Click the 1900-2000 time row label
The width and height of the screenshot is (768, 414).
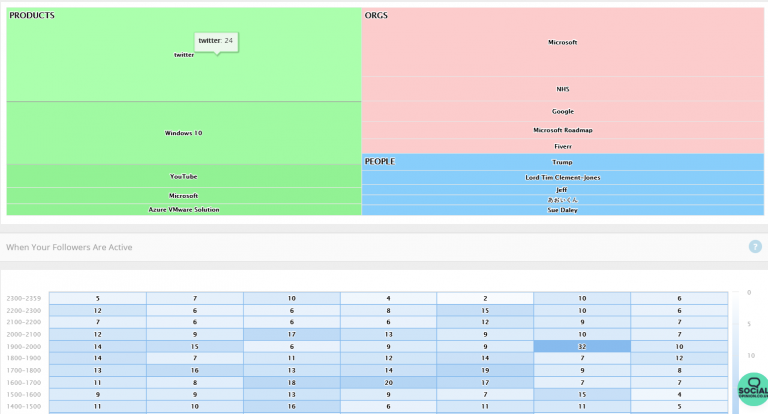pyautogui.click(x=24, y=346)
